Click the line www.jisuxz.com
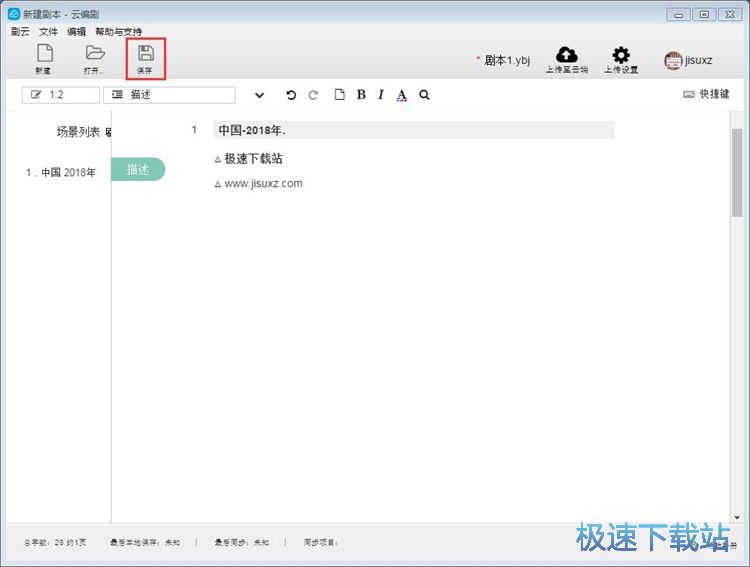 point(263,184)
